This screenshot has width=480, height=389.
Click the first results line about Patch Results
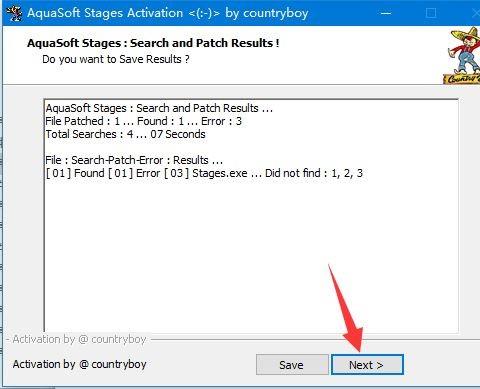tap(159, 108)
